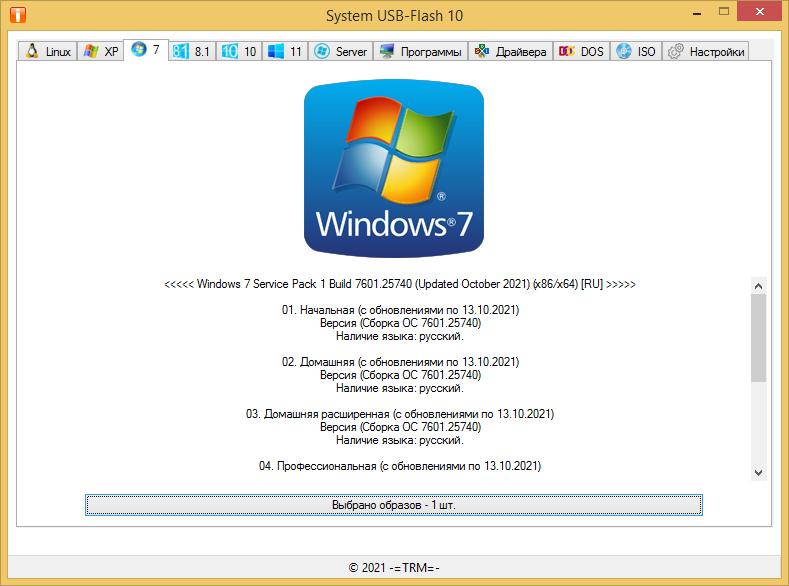Click the Настройки gear icon
This screenshot has width=789, height=586.
pyautogui.click(x=676, y=51)
